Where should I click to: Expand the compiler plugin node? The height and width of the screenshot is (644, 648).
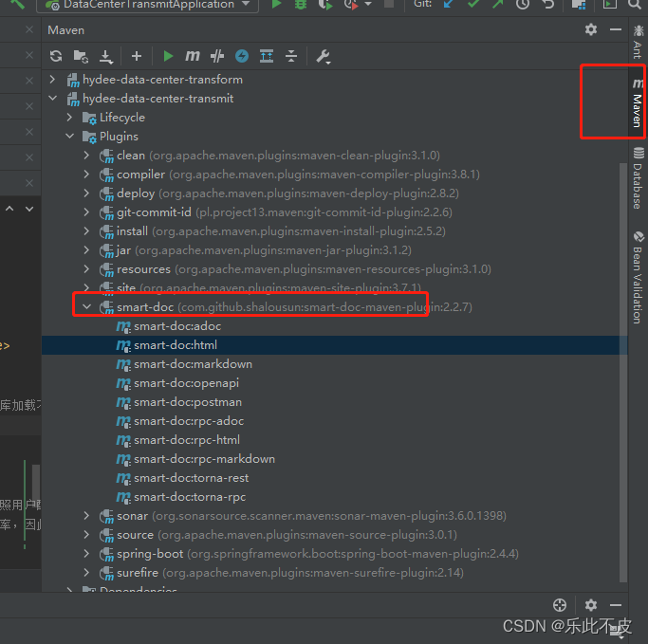[x=86, y=174]
